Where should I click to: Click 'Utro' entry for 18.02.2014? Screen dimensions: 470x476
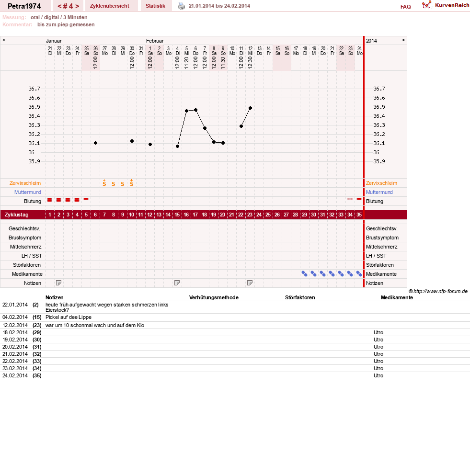(378, 332)
